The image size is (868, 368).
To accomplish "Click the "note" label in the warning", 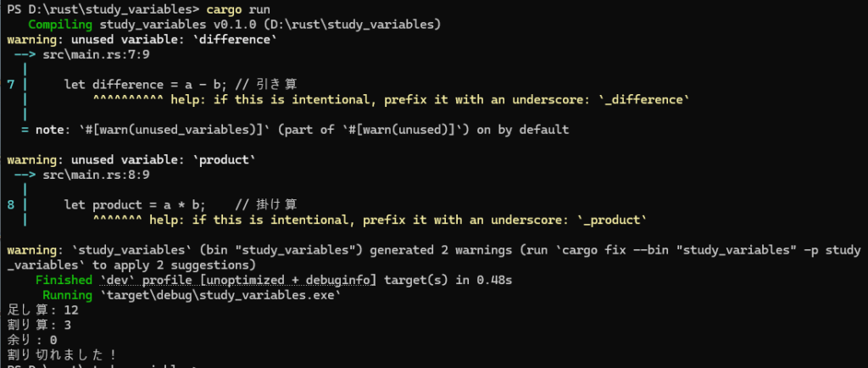I will pos(48,130).
